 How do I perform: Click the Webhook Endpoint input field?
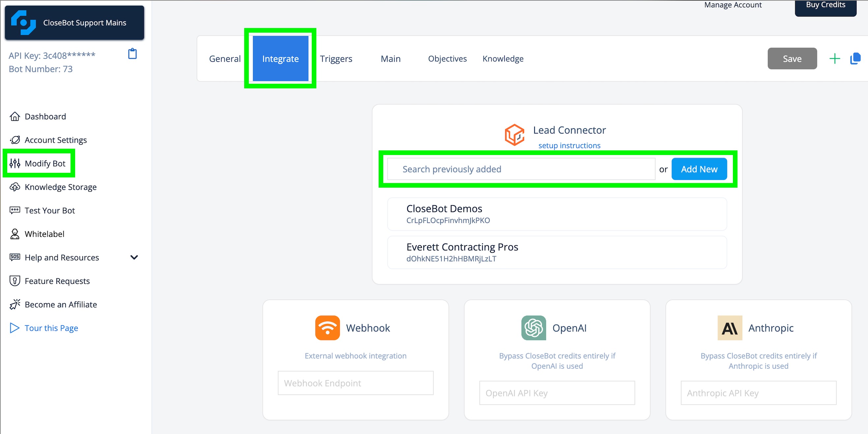(355, 383)
